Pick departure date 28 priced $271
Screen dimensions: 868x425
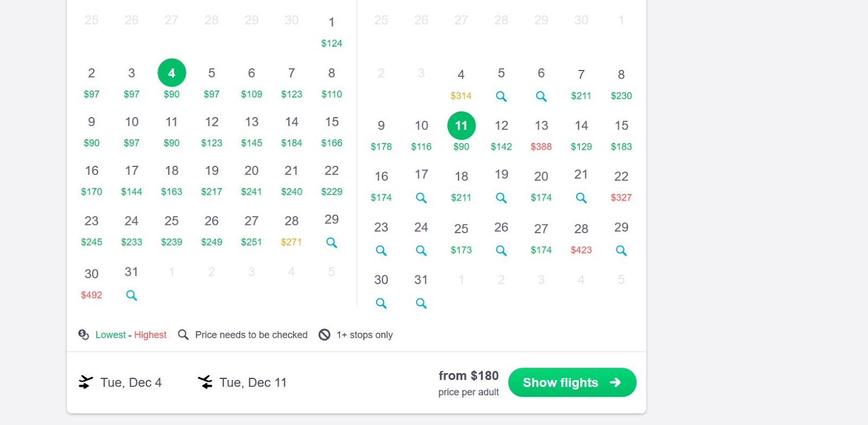pos(291,230)
